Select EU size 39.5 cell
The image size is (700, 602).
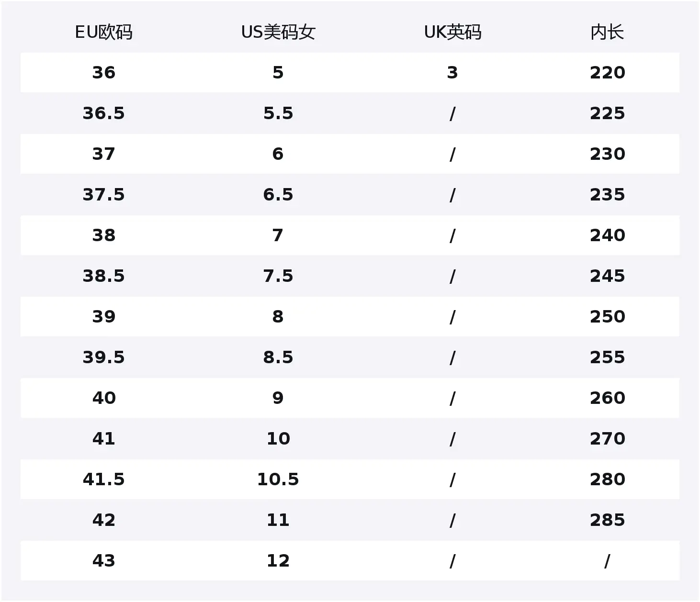(x=104, y=357)
